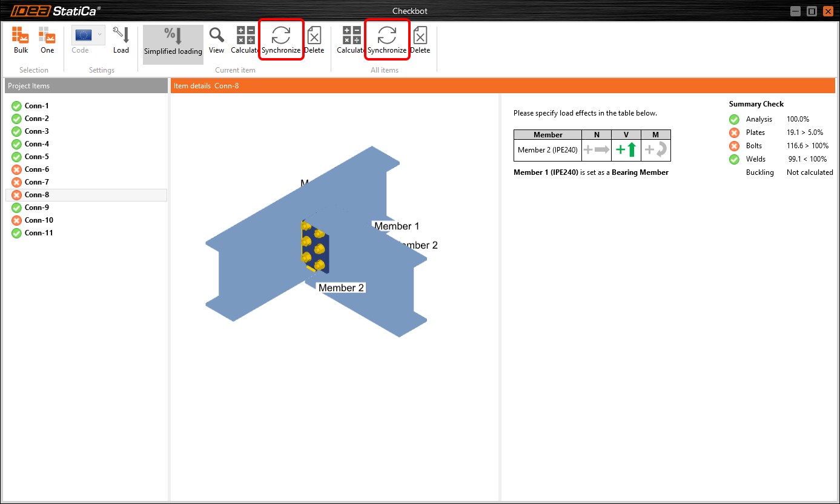The image size is (840, 504).
Task: Select Conn-1 in Project Items
Action: click(86, 106)
